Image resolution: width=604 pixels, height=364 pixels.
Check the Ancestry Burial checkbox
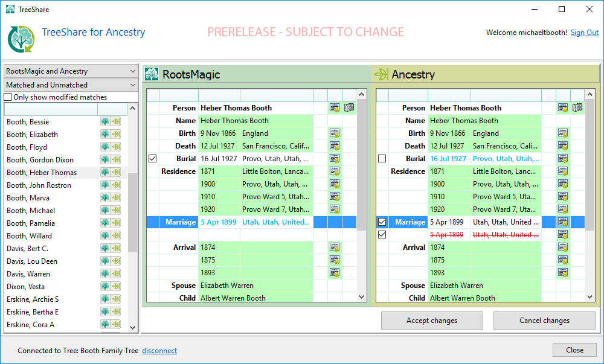tap(382, 159)
